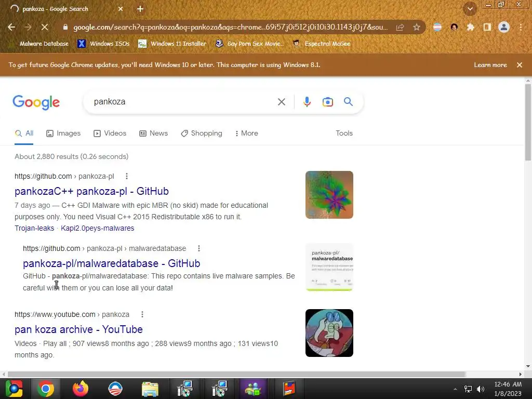Viewport: 532px width, 399px height.
Task: Click the magnifier search button
Action: click(348, 101)
